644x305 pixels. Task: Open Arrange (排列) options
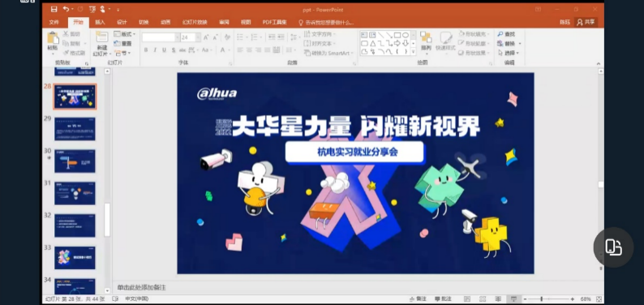click(426, 43)
